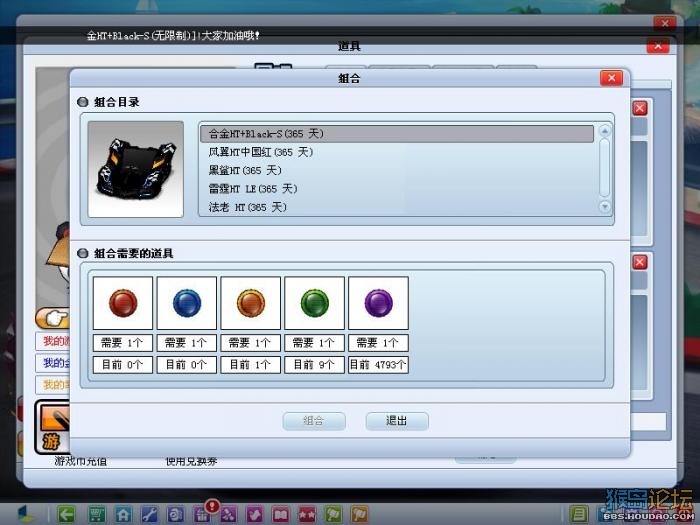
Task: Click the scroll up arrow of the combination list
Action: [x=604, y=131]
